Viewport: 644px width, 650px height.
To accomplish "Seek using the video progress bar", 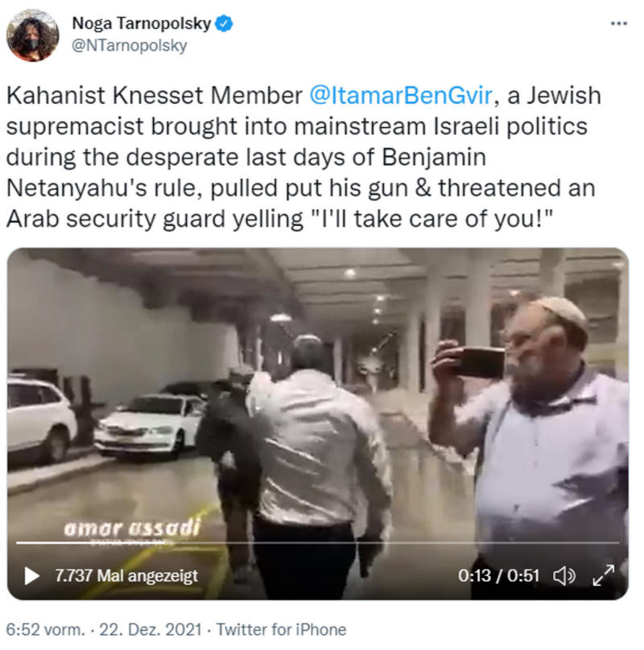I will 317,542.
